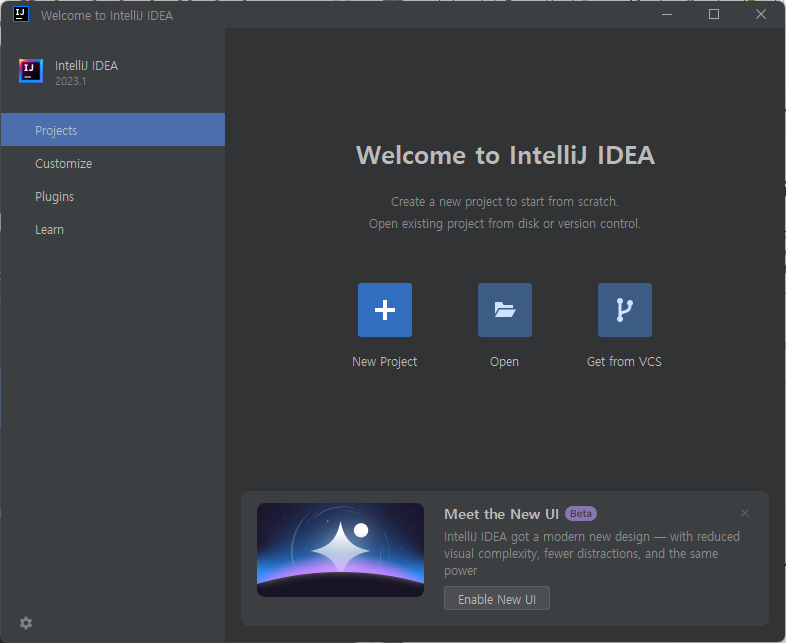The width and height of the screenshot is (786, 643).
Task: Click the New Project label
Action: [384, 362]
